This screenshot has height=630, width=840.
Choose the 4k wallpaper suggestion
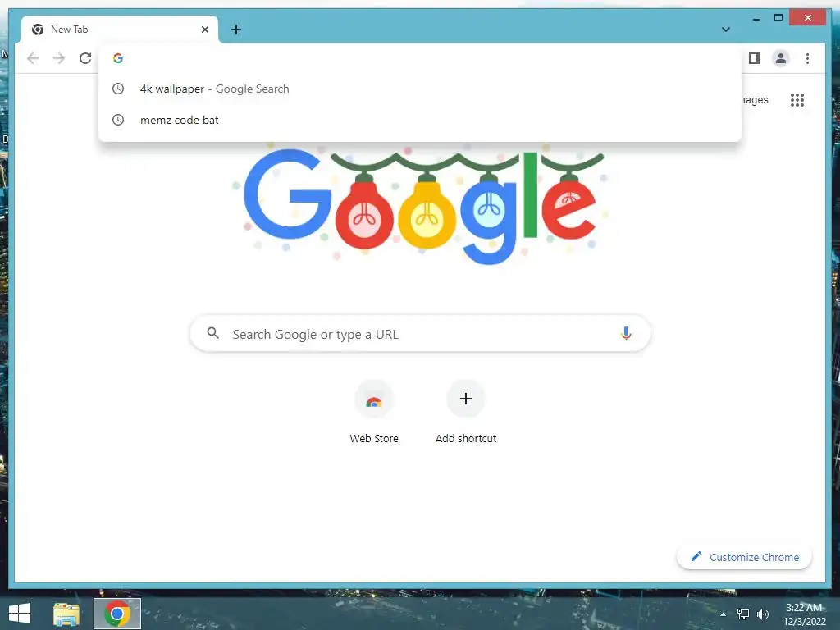(x=419, y=89)
